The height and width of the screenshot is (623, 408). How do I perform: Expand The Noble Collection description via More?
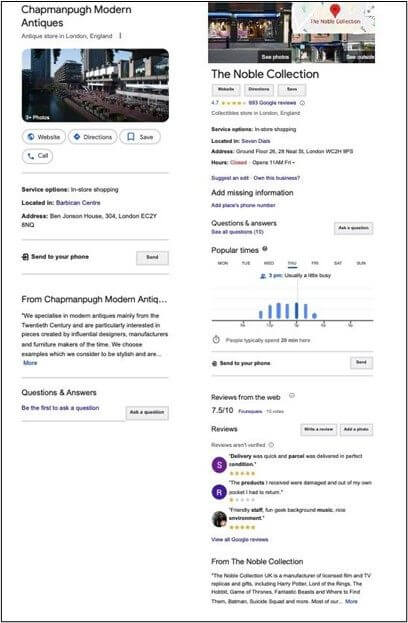click(351, 602)
